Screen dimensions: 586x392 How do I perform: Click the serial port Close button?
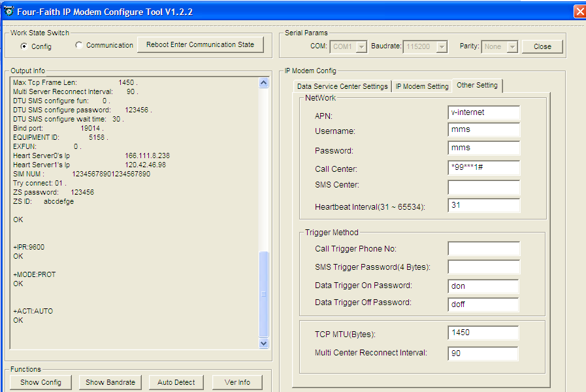(542, 46)
